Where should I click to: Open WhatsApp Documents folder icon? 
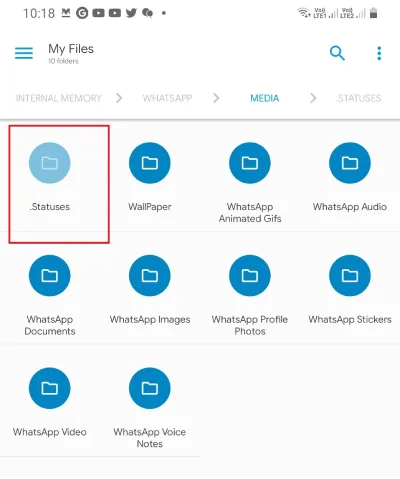point(50,276)
